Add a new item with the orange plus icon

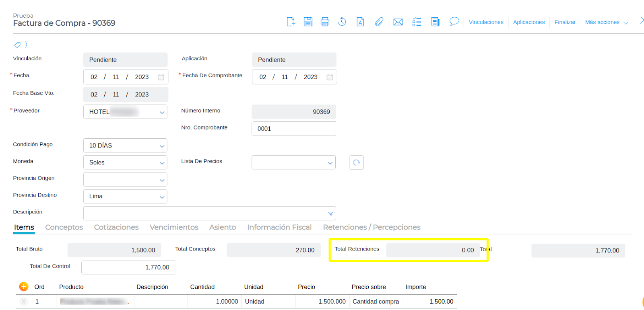coord(24,287)
